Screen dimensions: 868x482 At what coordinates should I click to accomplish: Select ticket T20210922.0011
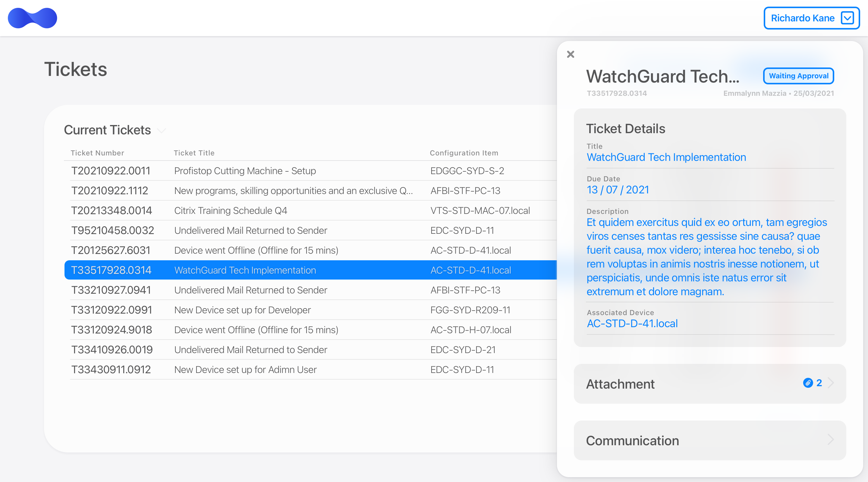[x=111, y=171]
